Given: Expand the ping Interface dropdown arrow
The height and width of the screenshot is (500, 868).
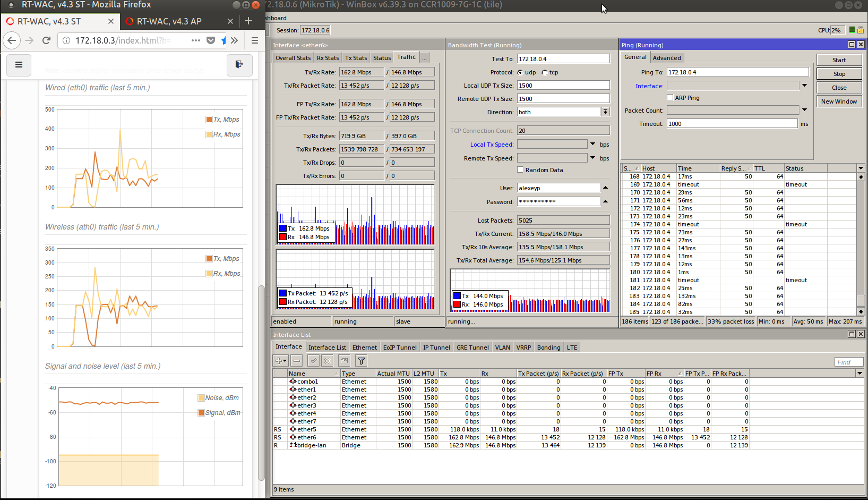Looking at the screenshot, I should [804, 86].
